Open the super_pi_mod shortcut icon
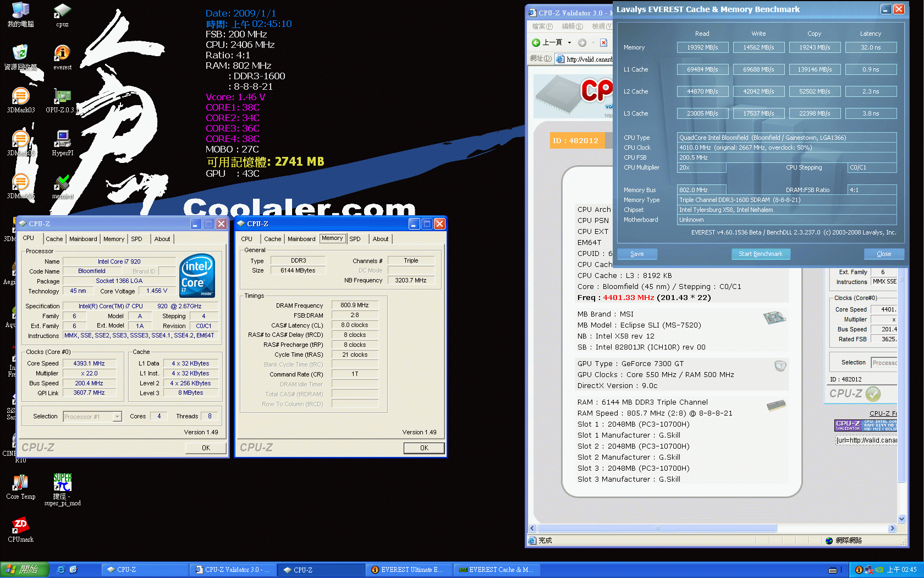Image resolution: width=924 pixels, height=578 pixels. (62, 483)
